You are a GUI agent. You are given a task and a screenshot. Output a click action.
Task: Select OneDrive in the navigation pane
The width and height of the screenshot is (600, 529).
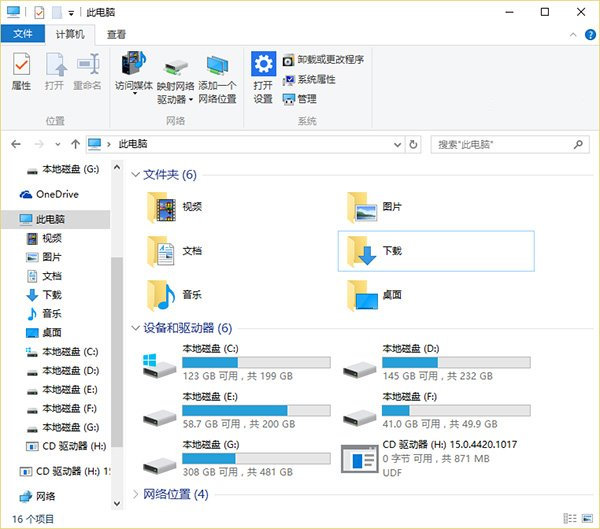click(x=50, y=194)
